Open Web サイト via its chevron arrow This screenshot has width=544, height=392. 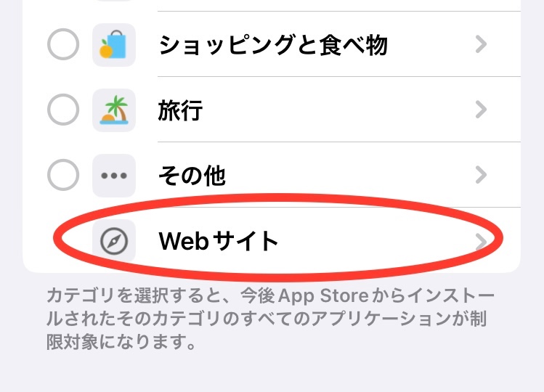tap(481, 241)
